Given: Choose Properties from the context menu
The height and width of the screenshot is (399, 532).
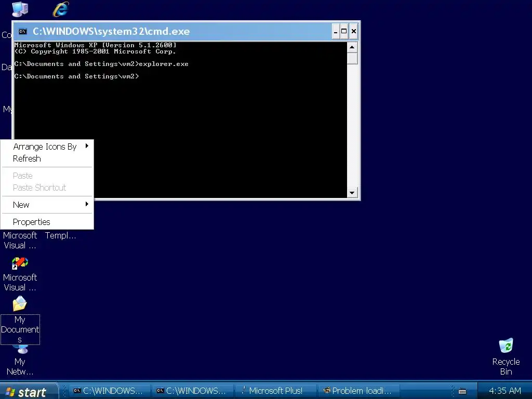Looking at the screenshot, I should (x=47, y=222).
